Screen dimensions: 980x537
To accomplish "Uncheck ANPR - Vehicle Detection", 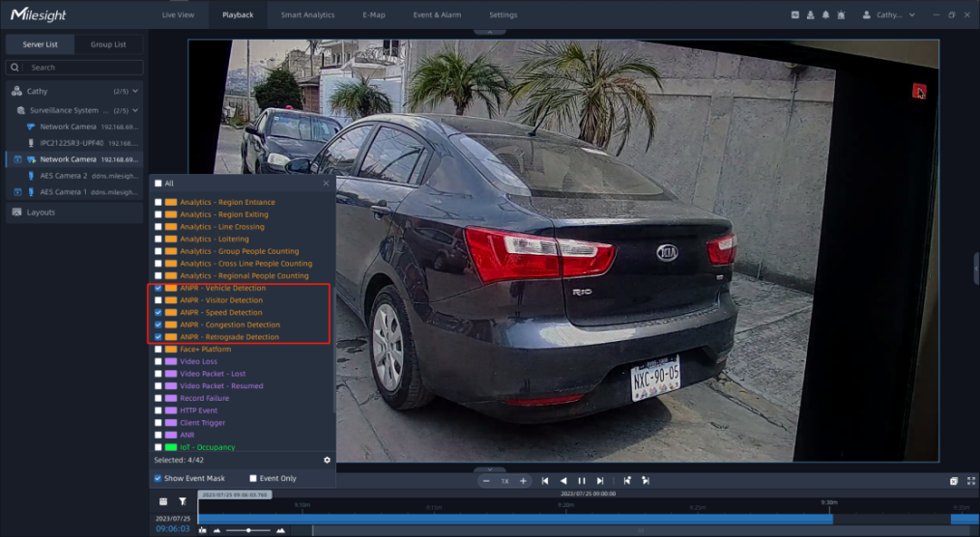I will pos(159,288).
